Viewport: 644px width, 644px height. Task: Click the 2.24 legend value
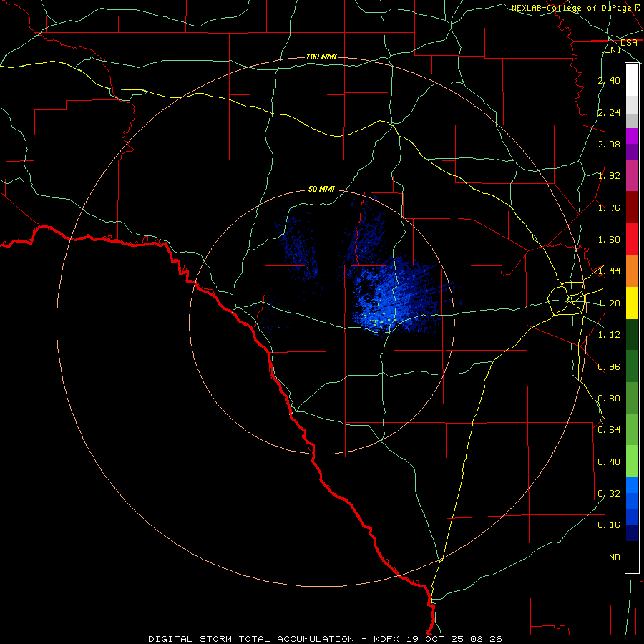609,112
